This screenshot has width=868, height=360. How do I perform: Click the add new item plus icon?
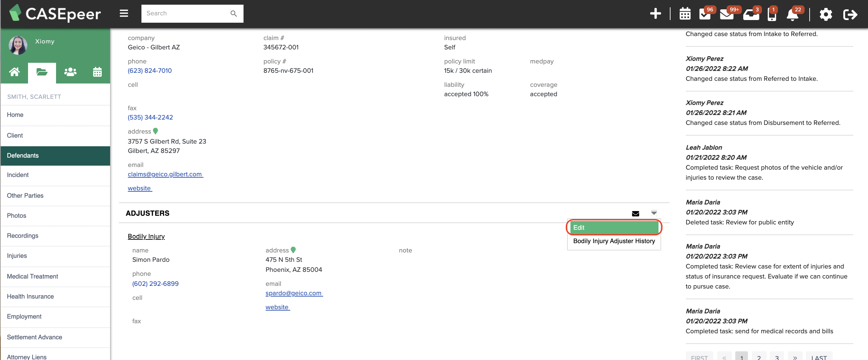tap(656, 14)
